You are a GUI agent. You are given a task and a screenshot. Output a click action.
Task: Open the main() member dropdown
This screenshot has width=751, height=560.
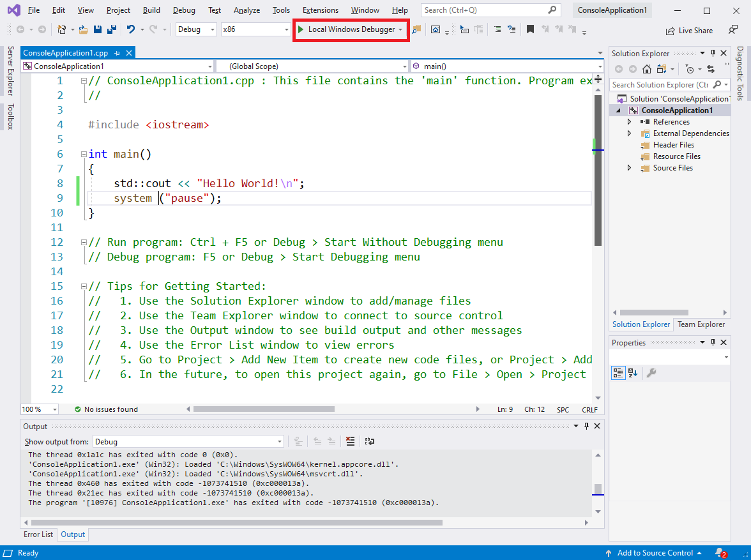[x=507, y=66]
